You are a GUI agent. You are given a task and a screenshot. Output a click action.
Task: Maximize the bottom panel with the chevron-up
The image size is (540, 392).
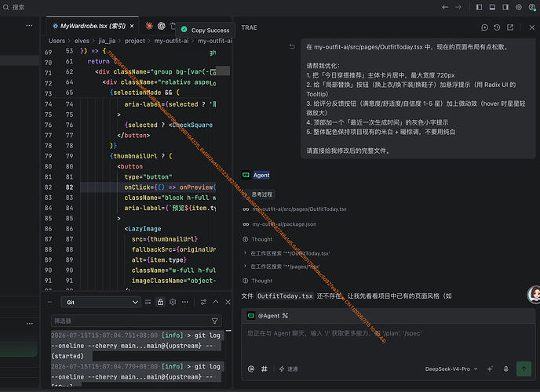pos(216,302)
